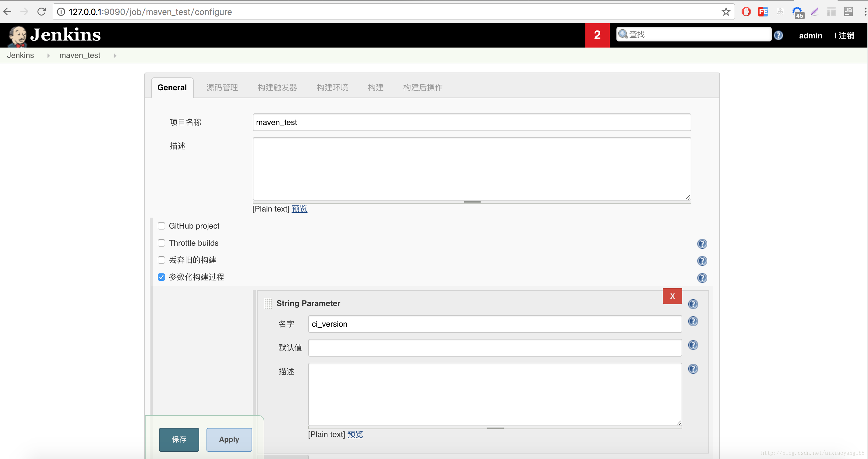Click the red X button on String Parameter
This screenshot has width=868, height=459.
pos(672,296)
